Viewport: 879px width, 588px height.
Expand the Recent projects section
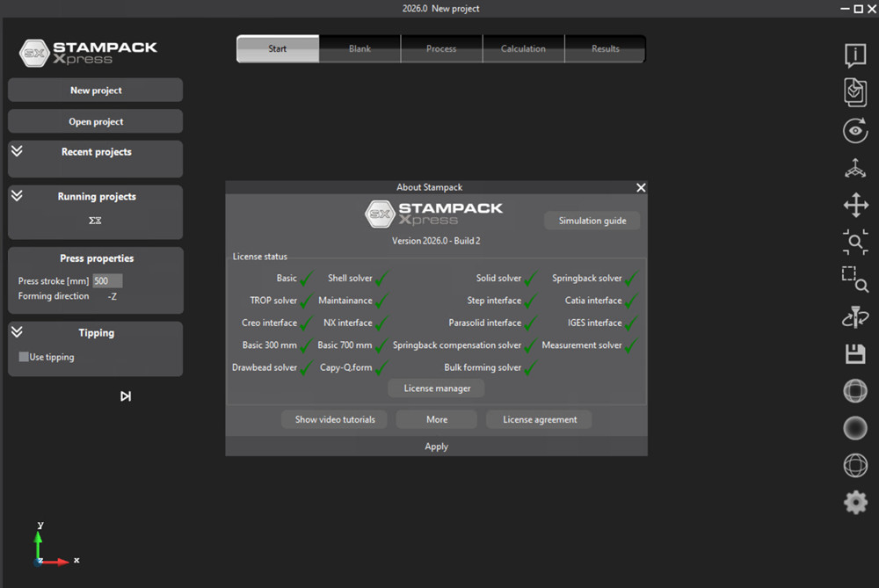[17, 151]
